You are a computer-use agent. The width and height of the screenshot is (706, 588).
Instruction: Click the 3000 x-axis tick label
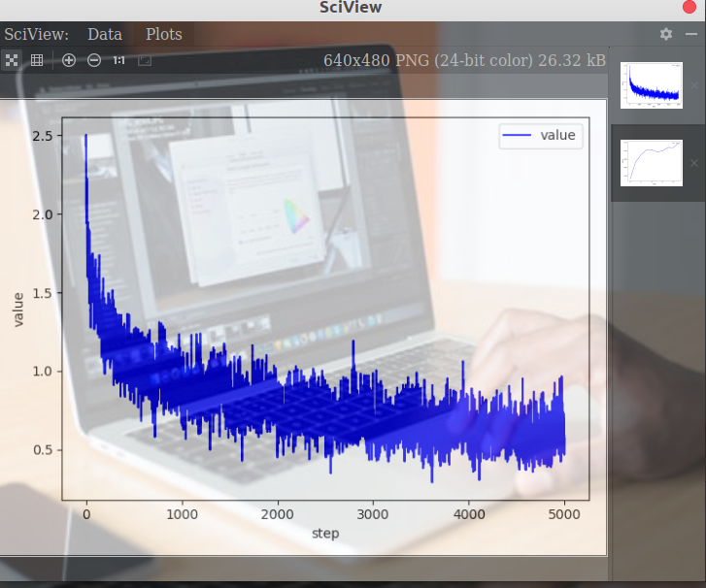tap(373, 514)
